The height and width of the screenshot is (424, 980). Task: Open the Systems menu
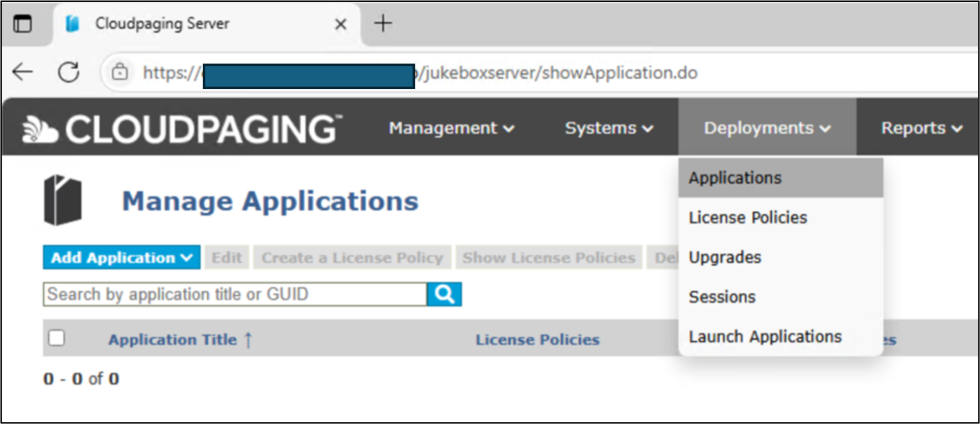click(609, 128)
